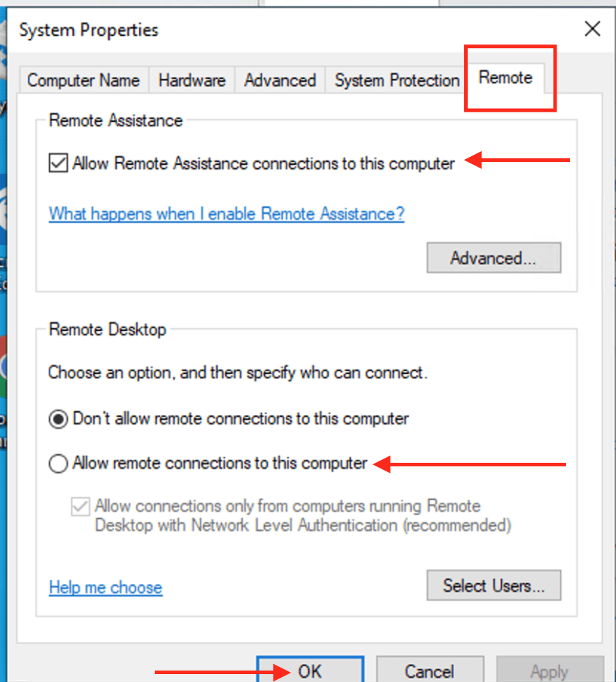616x682 pixels.
Task: Click the Remote tab
Action: pyautogui.click(x=506, y=78)
